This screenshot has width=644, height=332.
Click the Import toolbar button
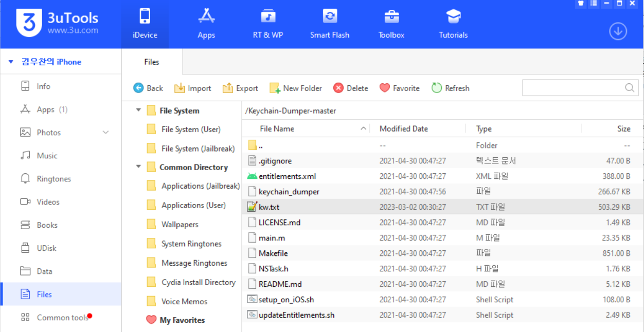coord(193,88)
